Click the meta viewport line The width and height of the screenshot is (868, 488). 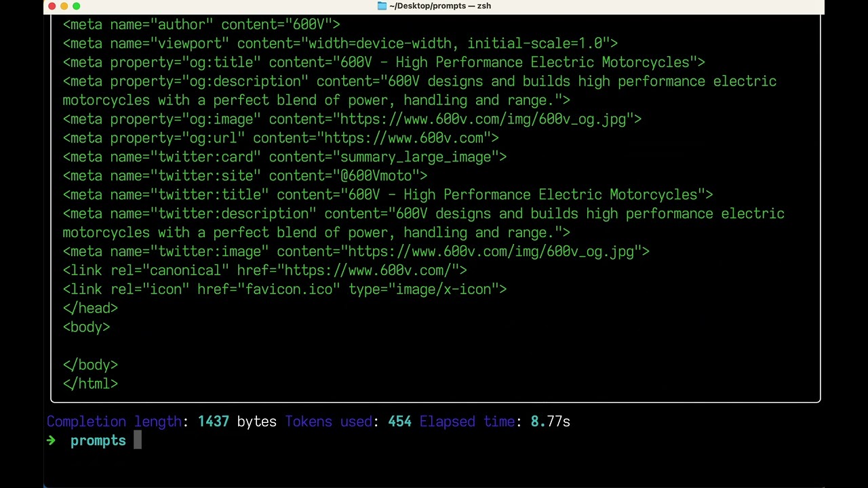pyautogui.click(x=340, y=43)
